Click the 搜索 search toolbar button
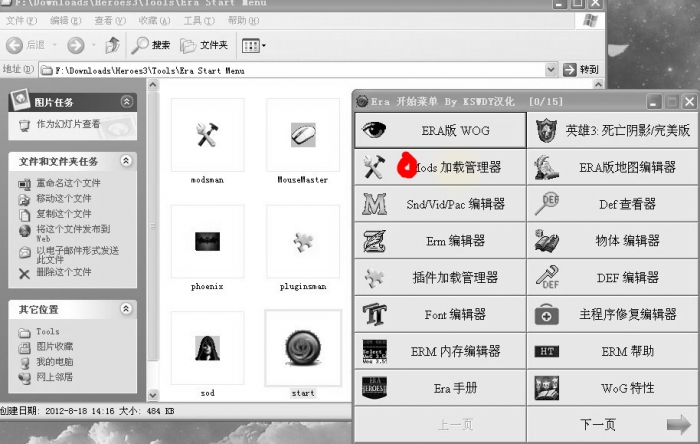Viewport: 700px width, 444px height. pos(150,45)
